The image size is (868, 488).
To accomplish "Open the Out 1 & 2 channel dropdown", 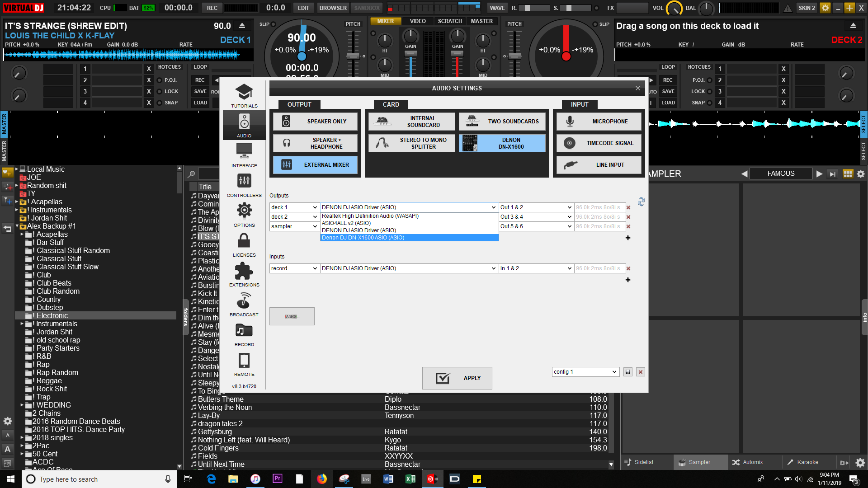I will point(536,207).
